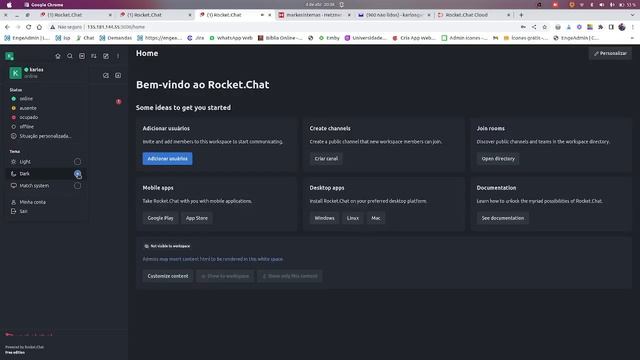Open the Home icon in Rocket.Chat sidebar
640x360 pixels.
pyautogui.click(x=58, y=56)
